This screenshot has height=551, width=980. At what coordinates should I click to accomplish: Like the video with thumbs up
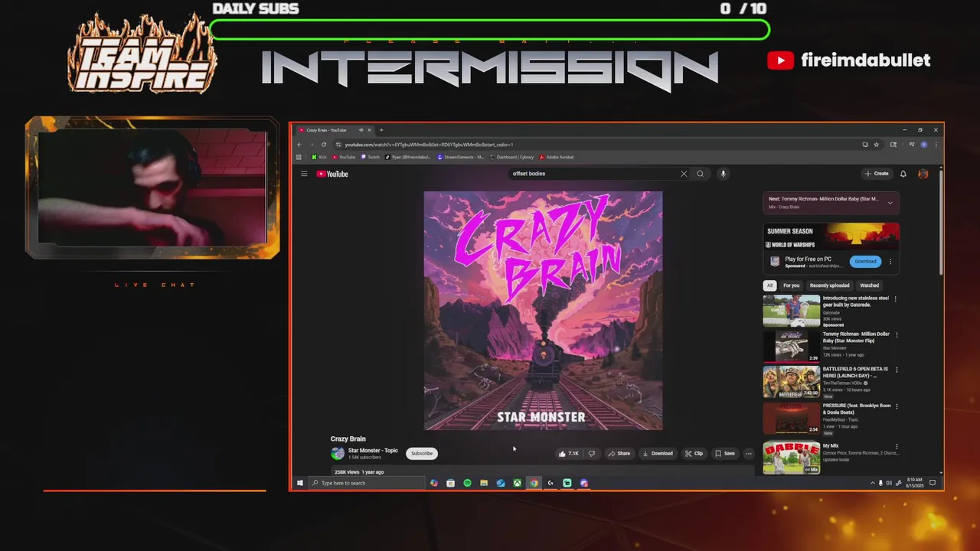[568, 453]
